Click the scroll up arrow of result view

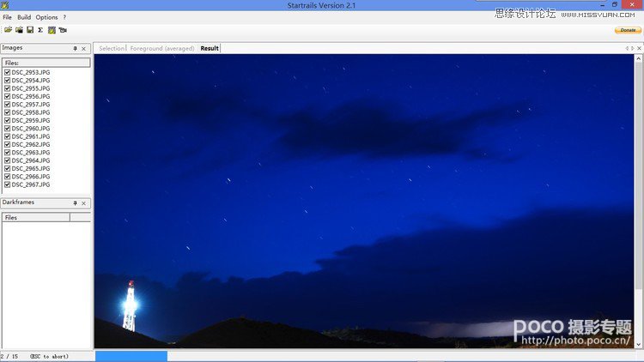click(x=639, y=58)
